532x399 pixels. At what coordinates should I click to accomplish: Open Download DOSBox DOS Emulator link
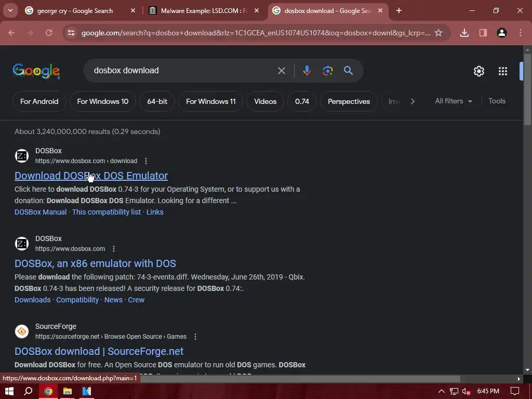point(91,176)
